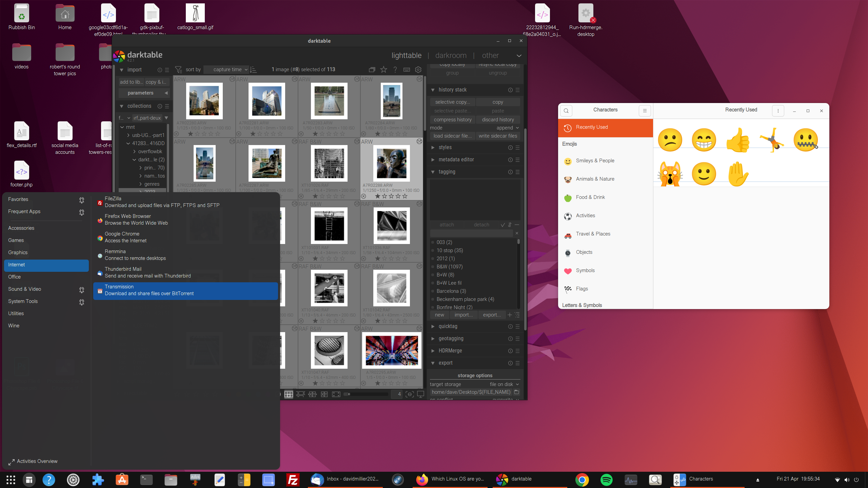Click the compress history button
Image resolution: width=868 pixels, height=488 pixels.
point(453,120)
